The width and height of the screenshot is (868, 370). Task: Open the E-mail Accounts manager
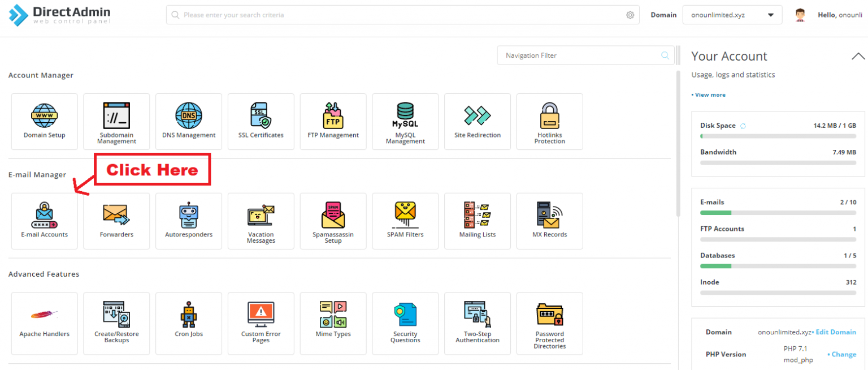44,221
